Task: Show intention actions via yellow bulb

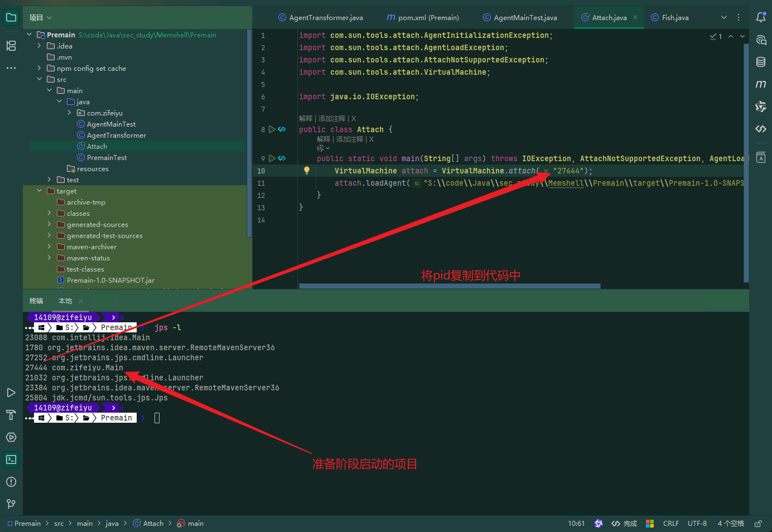Action: [306, 171]
